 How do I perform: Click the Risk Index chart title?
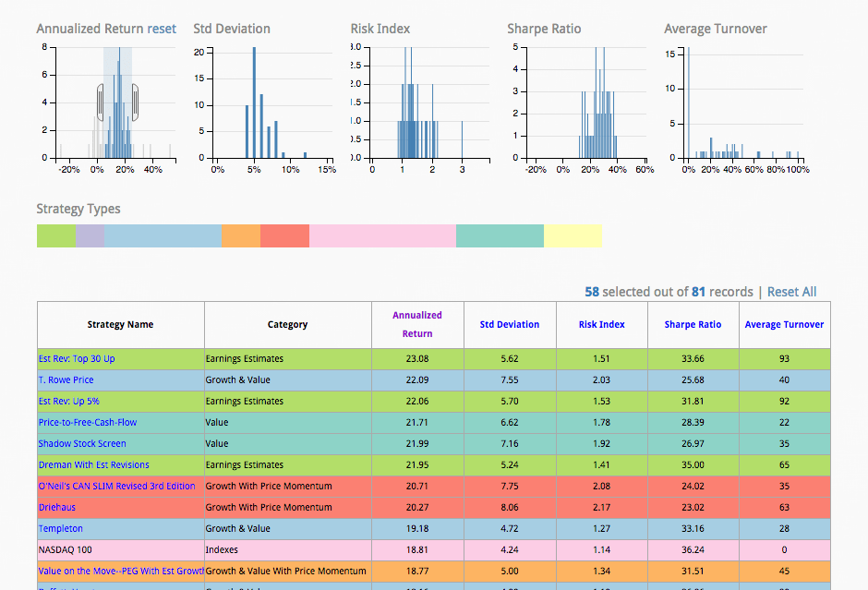click(x=380, y=29)
